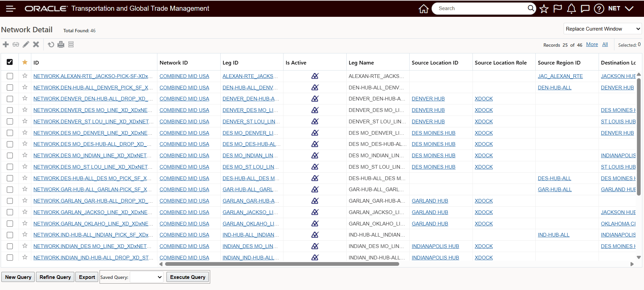The height and width of the screenshot is (290, 644).
Task: Click the Refresh toolbar icon
Action: pyautogui.click(x=51, y=44)
